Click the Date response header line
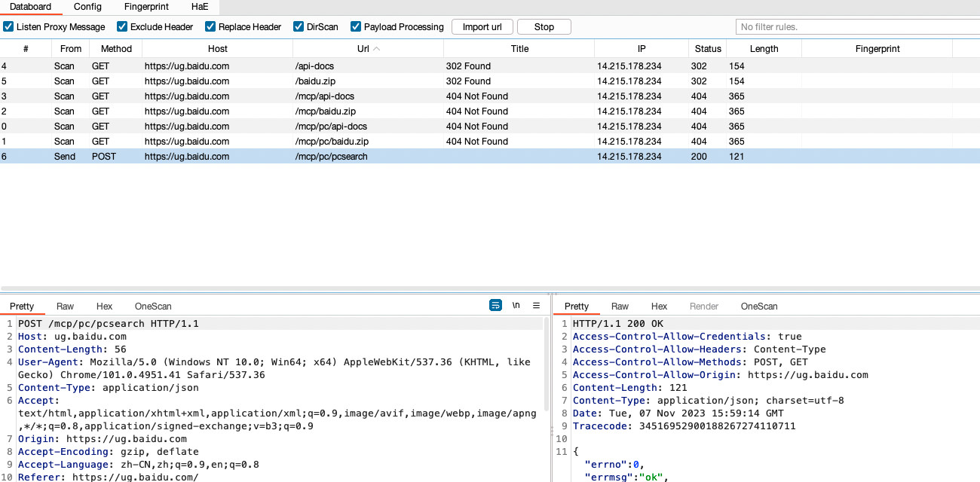This screenshot has width=980, height=482. click(678, 413)
